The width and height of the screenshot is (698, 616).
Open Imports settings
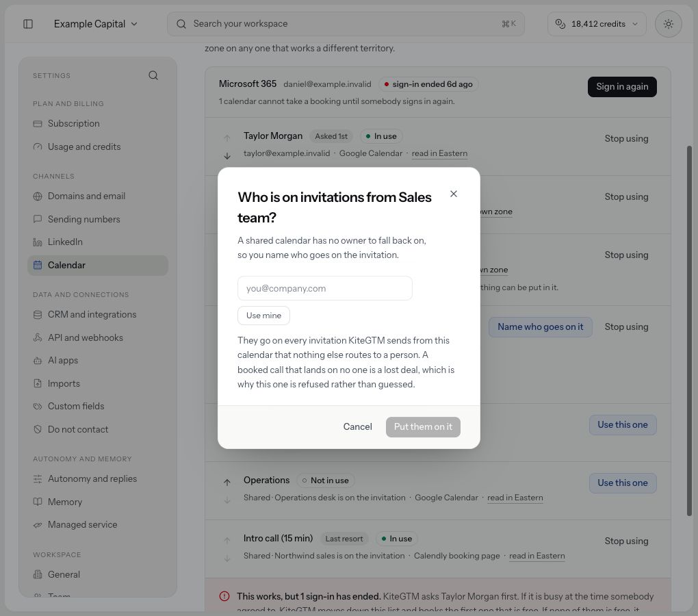tap(98, 384)
